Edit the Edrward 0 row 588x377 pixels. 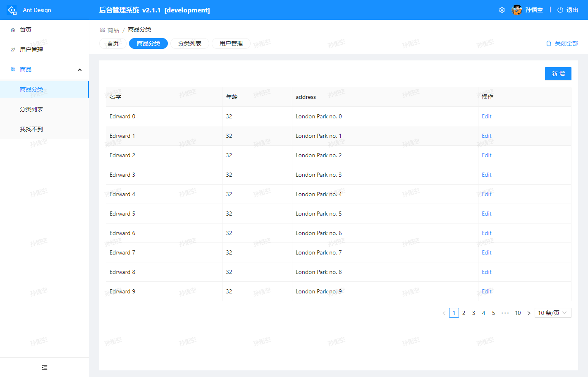click(x=487, y=116)
